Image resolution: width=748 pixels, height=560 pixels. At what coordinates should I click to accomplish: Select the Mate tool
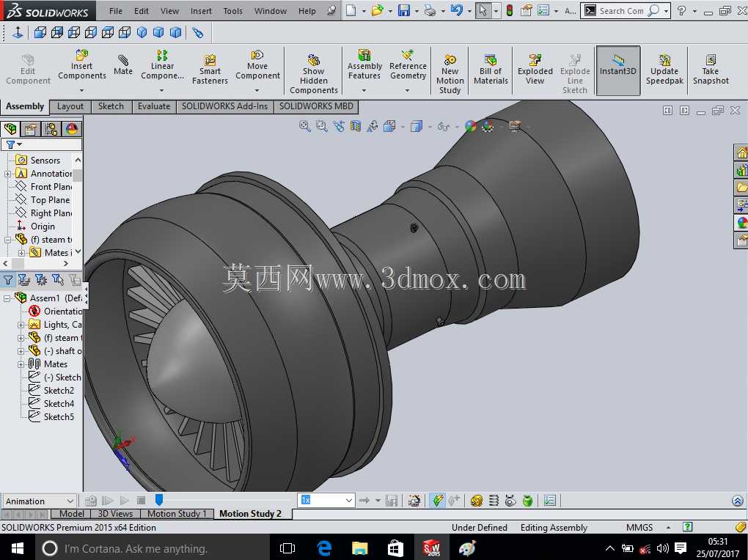pos(123,65)
